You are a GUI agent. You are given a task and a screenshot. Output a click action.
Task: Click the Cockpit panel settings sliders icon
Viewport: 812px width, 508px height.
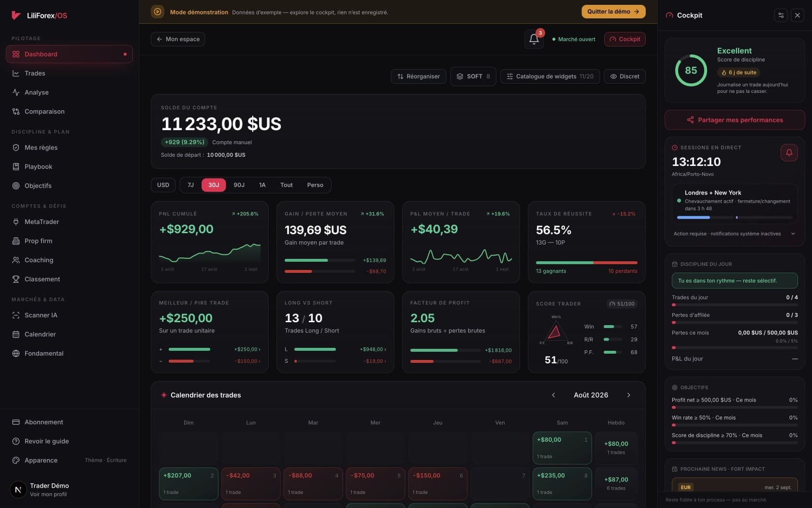click(x=781, y=15)
